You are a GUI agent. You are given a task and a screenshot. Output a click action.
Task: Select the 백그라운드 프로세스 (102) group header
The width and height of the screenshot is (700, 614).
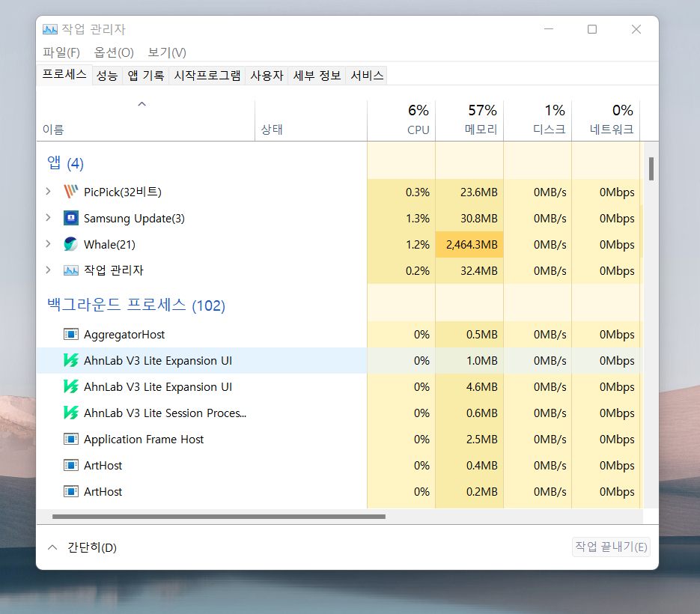(x=136, y=305)
